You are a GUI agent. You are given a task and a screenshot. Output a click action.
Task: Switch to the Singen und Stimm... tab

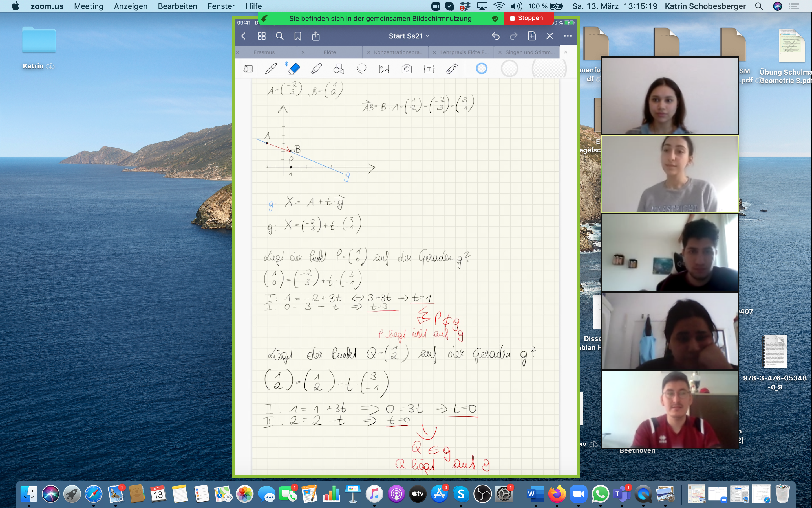530,52
